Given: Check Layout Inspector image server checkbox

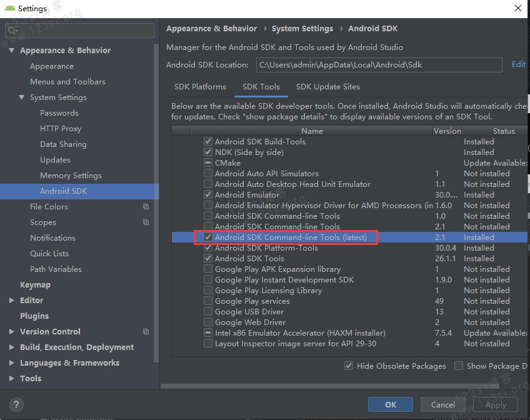Looking at the screenshot, I should [x=208, y=343].
